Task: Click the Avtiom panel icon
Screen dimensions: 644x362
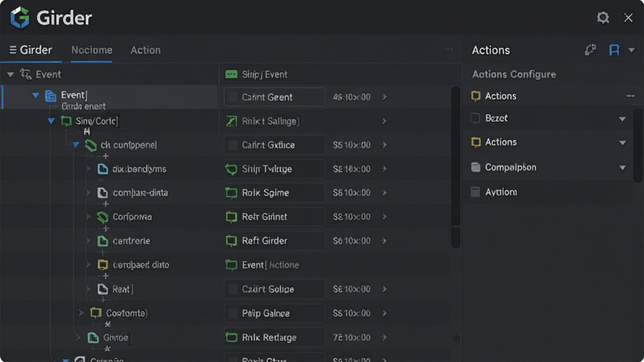Action: pyautogui.click(x=475, y=192)
